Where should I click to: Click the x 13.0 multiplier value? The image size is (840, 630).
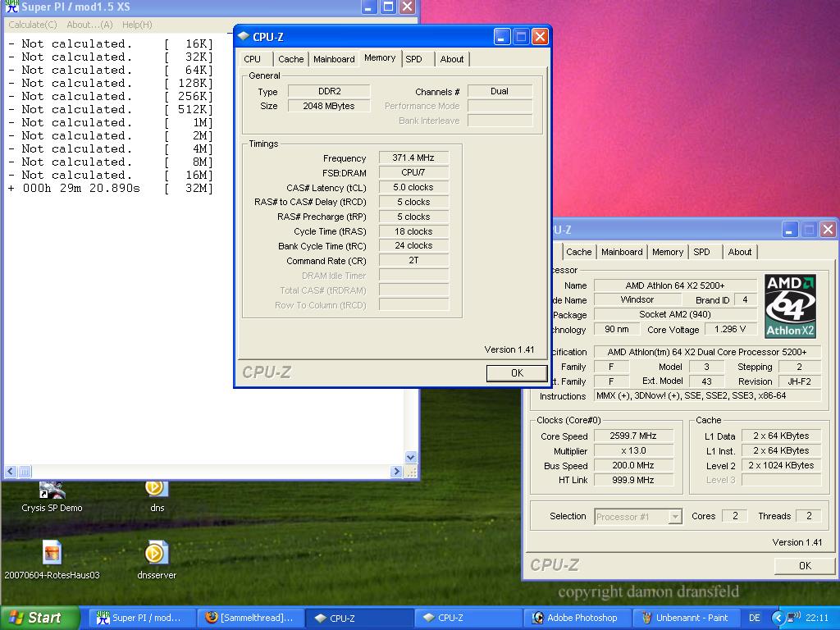[633, 450]
